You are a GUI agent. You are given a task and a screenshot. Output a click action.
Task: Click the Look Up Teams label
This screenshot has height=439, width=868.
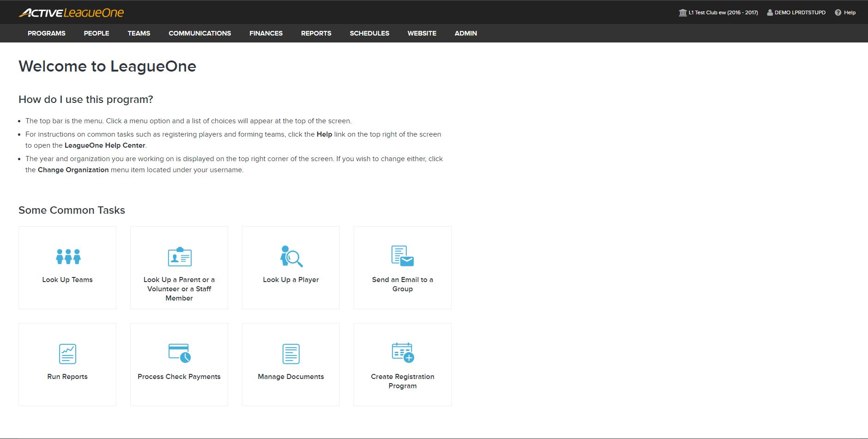pos(67,280)
